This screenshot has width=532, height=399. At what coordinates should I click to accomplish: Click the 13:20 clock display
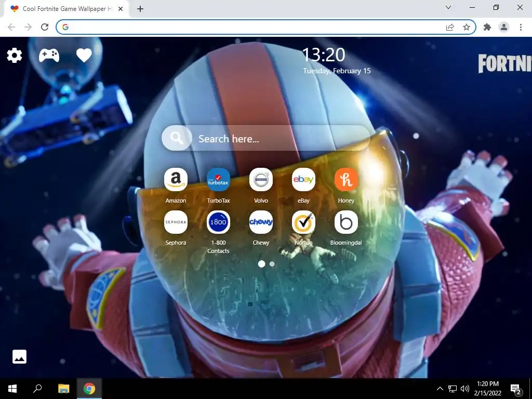323,55
